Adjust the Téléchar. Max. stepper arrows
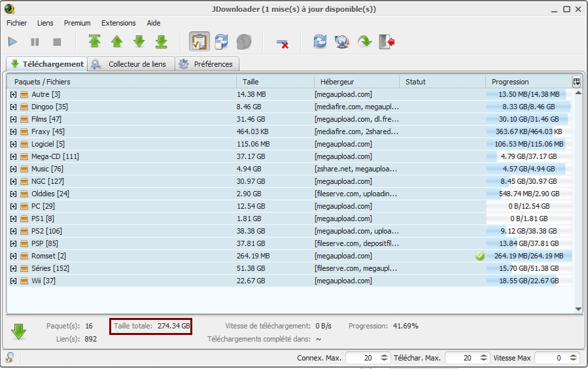588x369 pixels. point(484,358)
